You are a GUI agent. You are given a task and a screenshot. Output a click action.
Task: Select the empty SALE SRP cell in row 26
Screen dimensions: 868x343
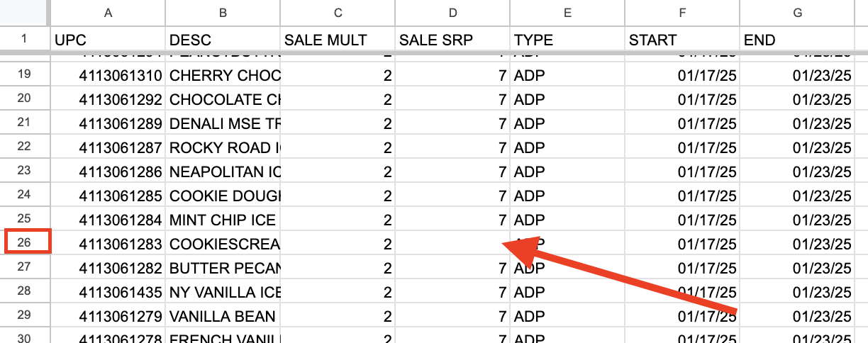(452, 244)
